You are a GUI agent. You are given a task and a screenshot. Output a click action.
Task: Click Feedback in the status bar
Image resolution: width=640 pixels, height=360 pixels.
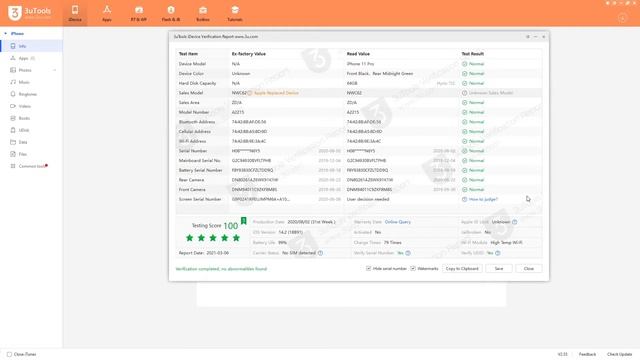click(x=587, y=354)
